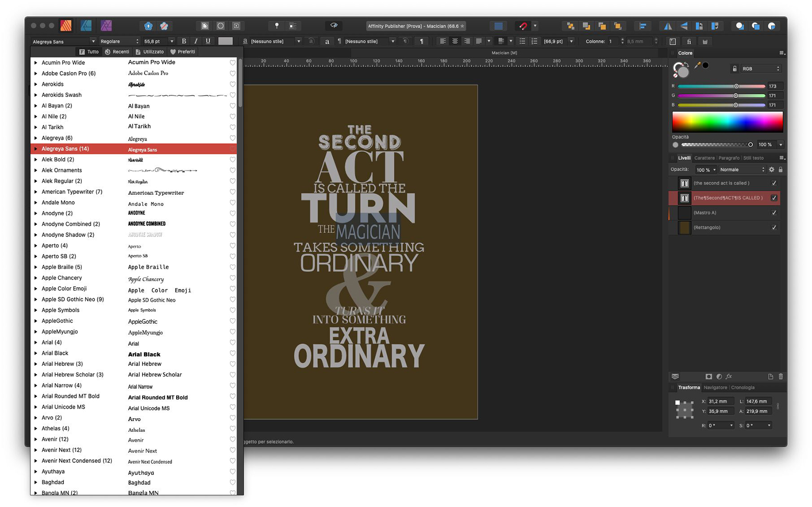Click the snapping magnet icon
This screenshot has width=812, height=507.
click(x=523, y=26)
